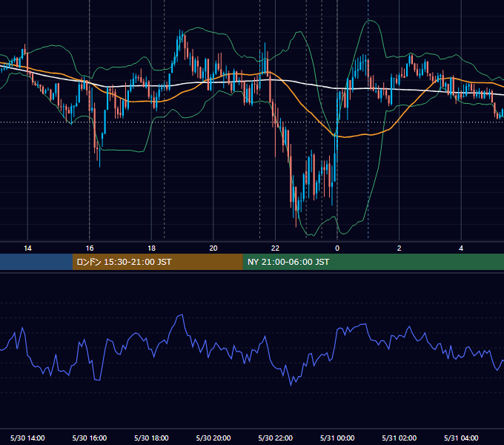Click the 16 hour label on the upper axis
Viewport: 504px width, 445px height.
(x=90, y=248)
